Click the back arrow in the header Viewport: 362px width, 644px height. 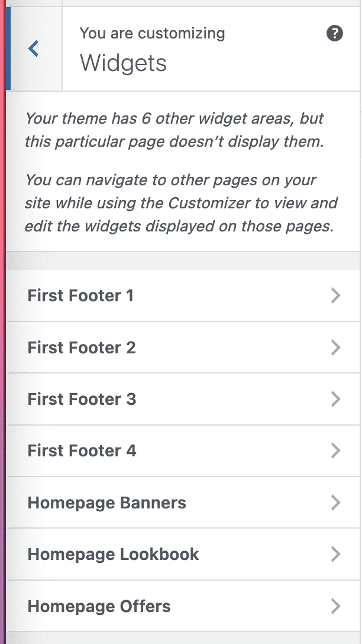click(34, 49)
